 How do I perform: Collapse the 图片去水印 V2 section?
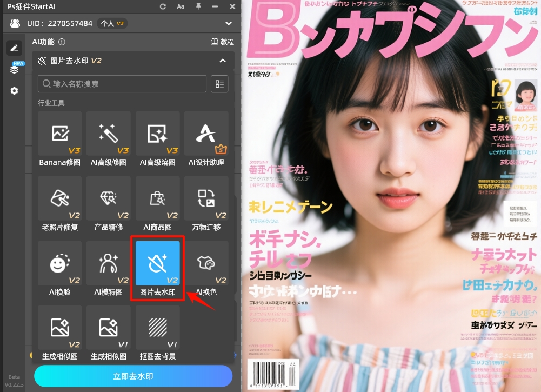tap(222, 61)
